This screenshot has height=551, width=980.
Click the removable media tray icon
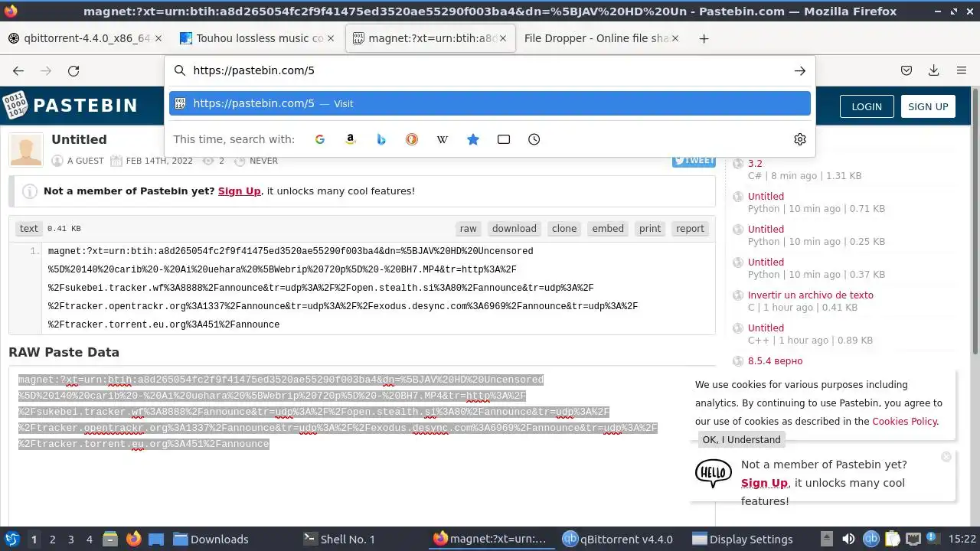click(x=826, y=539)
